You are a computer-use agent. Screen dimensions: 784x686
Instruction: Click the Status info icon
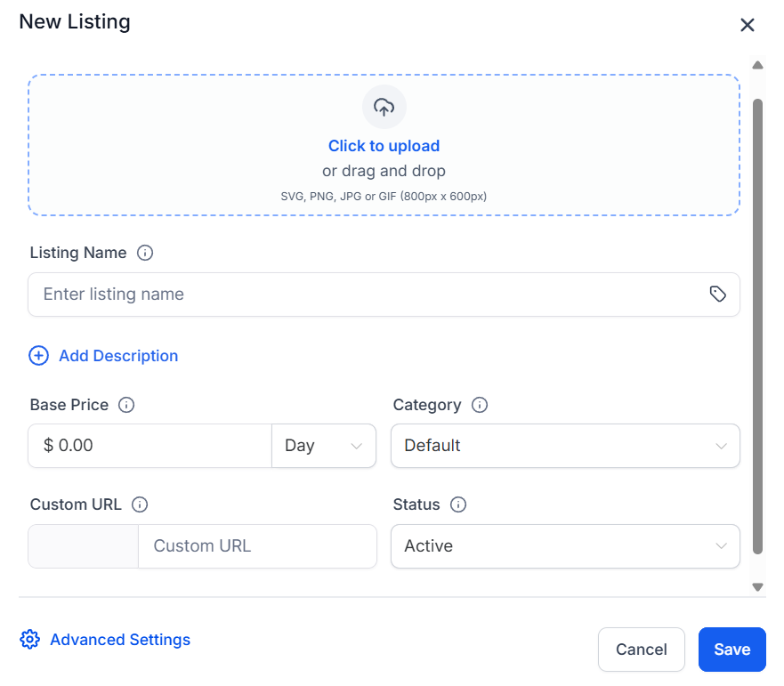coord(458,504)
